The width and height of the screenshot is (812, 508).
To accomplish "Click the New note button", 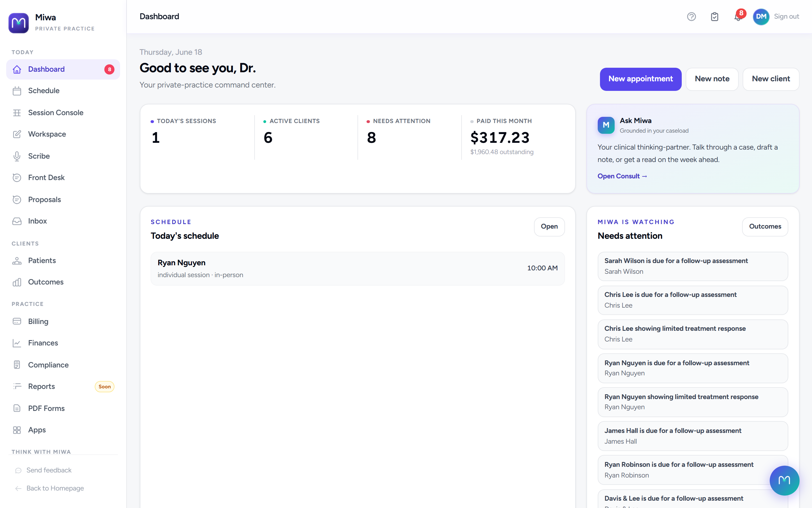I will [712, 79].
